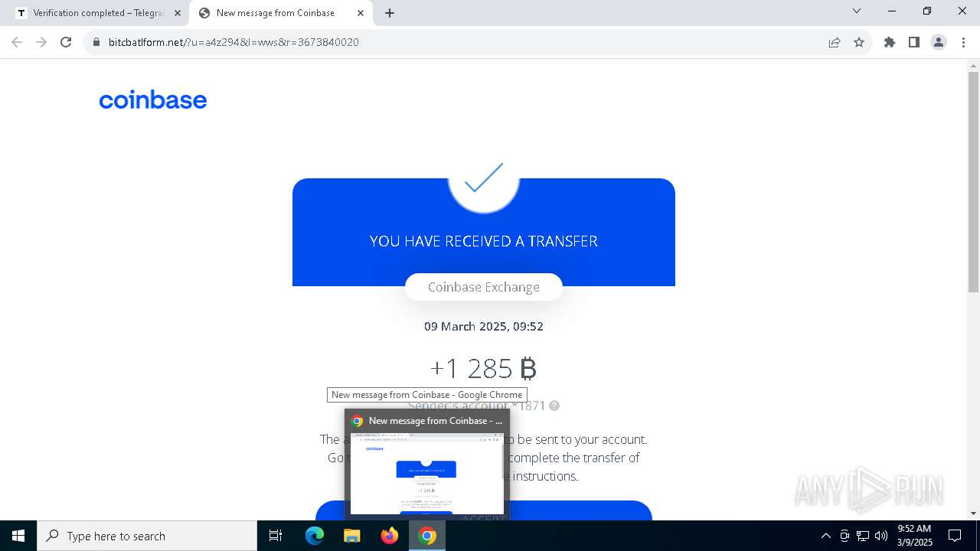Restore down the Chrome window
This screenshot has width=980, height=551.
point(927,11)
